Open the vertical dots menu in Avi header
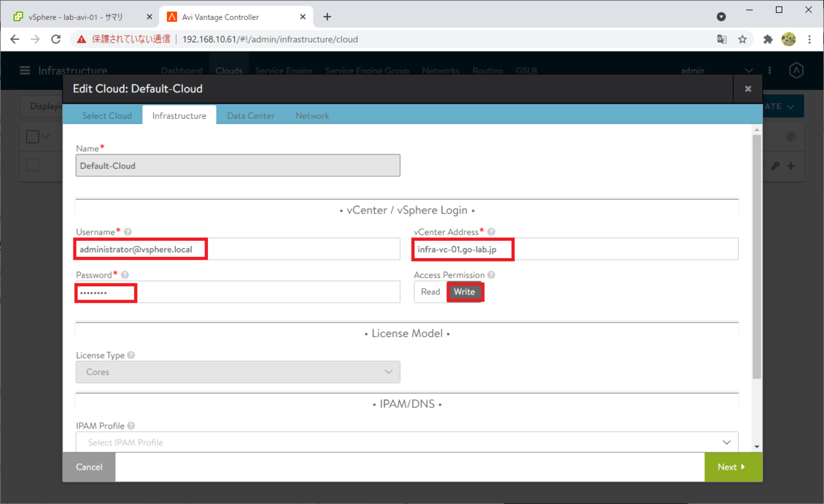The width and height of the screenshot is (824, 504). (770, 71)
